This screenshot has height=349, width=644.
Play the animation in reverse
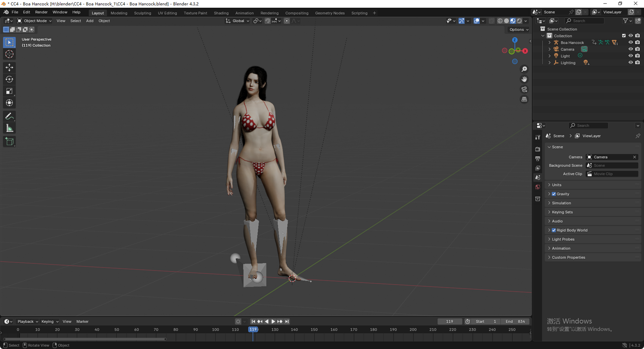tap(267, 322)
